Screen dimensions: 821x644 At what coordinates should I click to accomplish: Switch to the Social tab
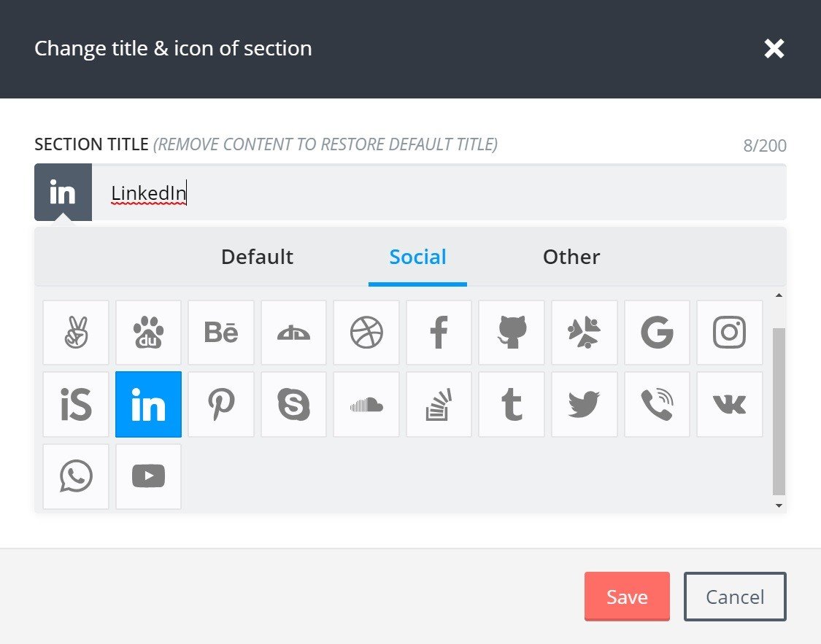[417, 257]
